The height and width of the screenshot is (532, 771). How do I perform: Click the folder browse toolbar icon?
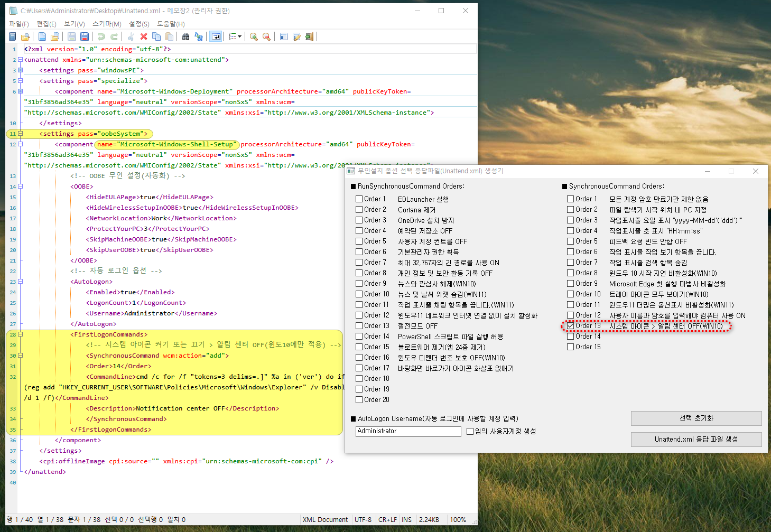coord(25,36)
